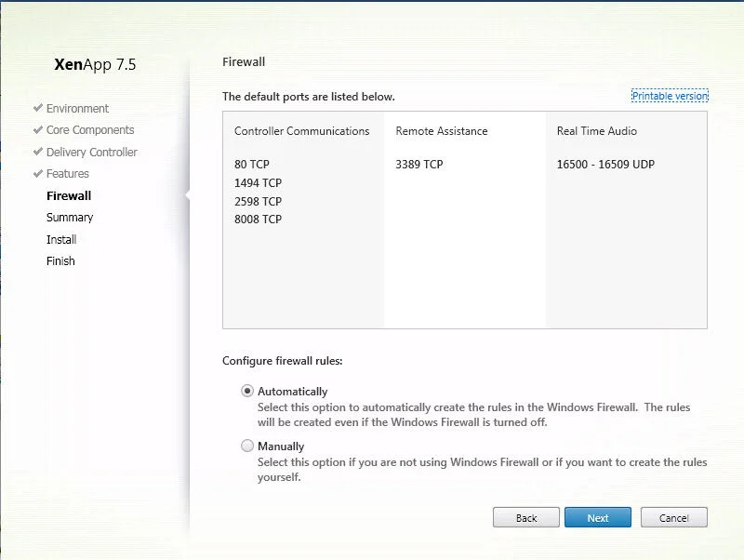Click the 2598 TCP port entry
Screen dimensions: 744x560
coord(258,201)
